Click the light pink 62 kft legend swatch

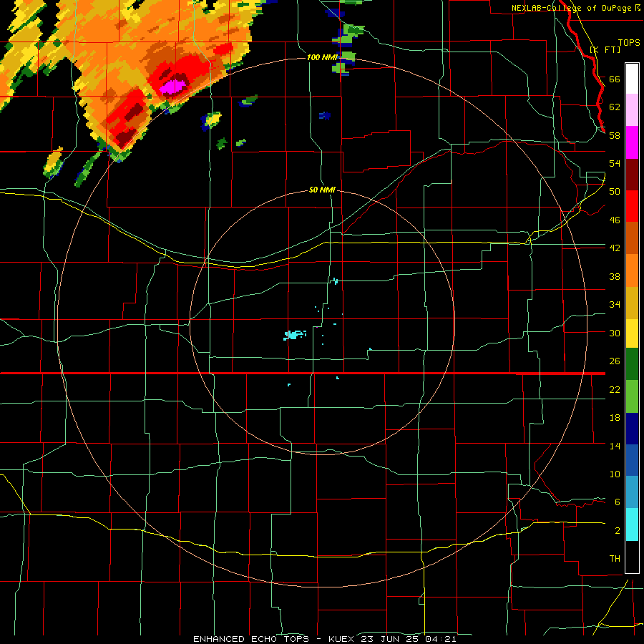point(632,110)
